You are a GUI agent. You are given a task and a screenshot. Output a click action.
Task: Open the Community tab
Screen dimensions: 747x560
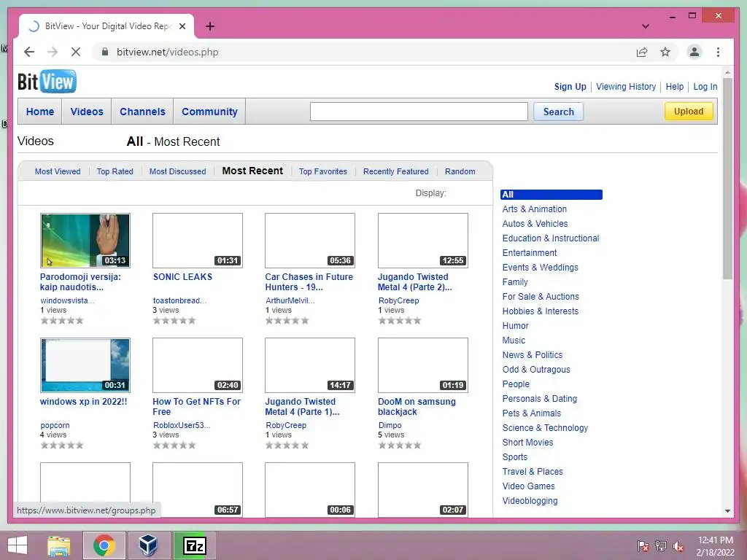pos(209,112)
